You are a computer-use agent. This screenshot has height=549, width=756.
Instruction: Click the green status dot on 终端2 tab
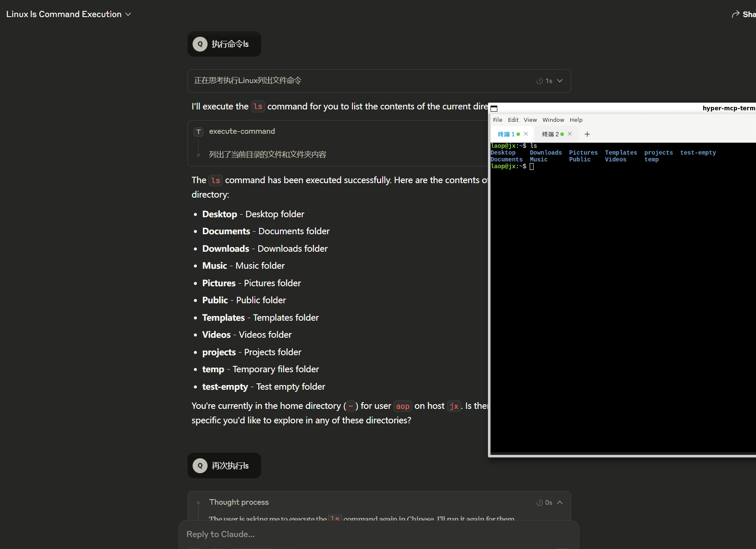[563, 134]
